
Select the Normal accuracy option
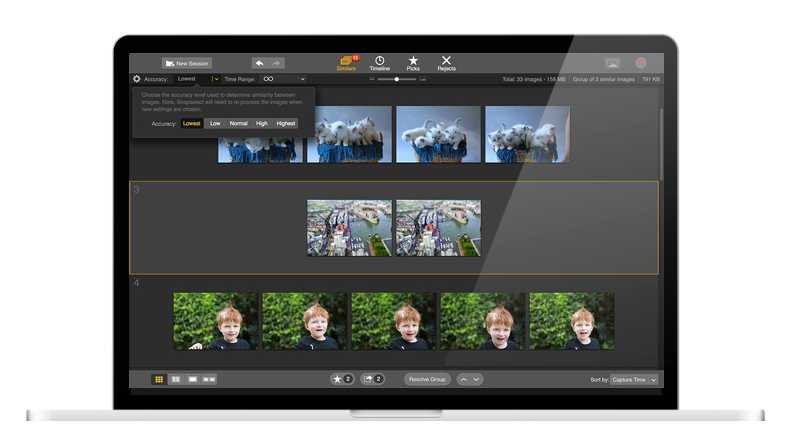pyautogui.click(x=238, y=123)
